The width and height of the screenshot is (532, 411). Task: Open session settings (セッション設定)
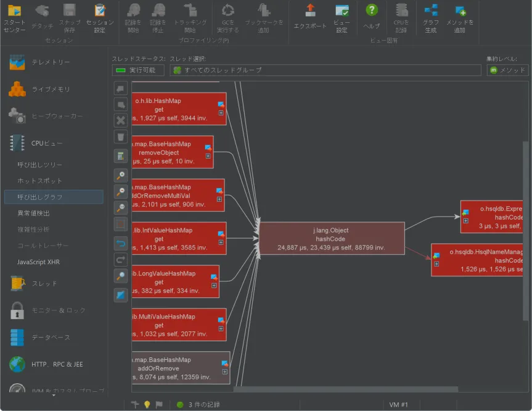coord(100,19)
